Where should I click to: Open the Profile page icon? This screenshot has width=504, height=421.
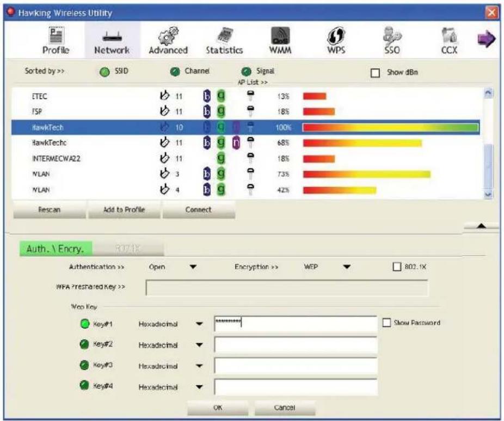(56, 35)
